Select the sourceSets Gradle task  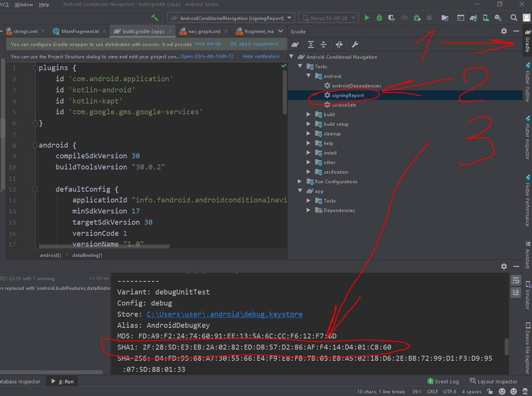point(344,105)
